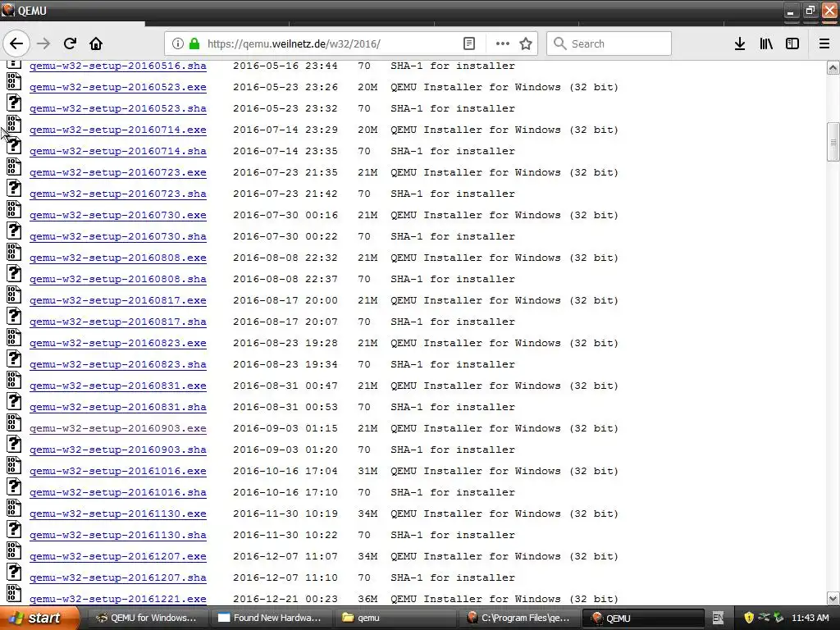Toggle reader view in address bar

468,44
